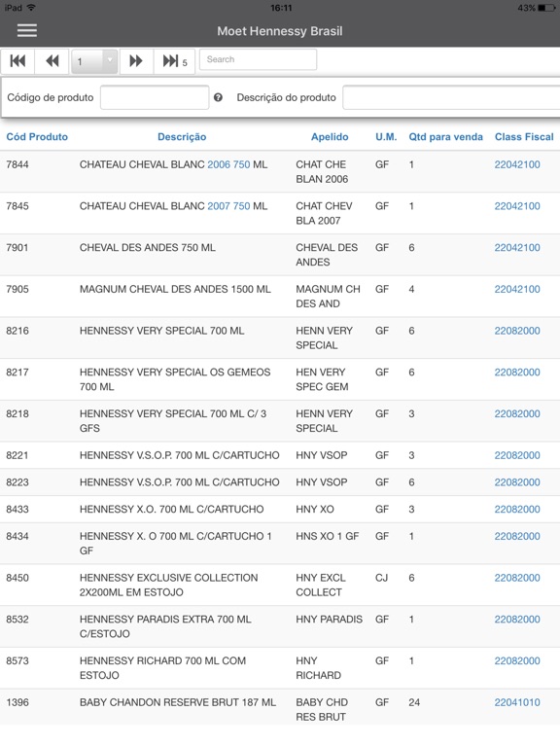This screenshot has height=747, width=560.
Task: Click the '2006 750' link in description
Action: [x=228, y=164]
